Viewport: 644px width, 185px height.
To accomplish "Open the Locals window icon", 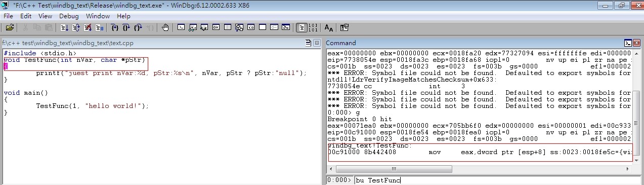I will point(204,27).
